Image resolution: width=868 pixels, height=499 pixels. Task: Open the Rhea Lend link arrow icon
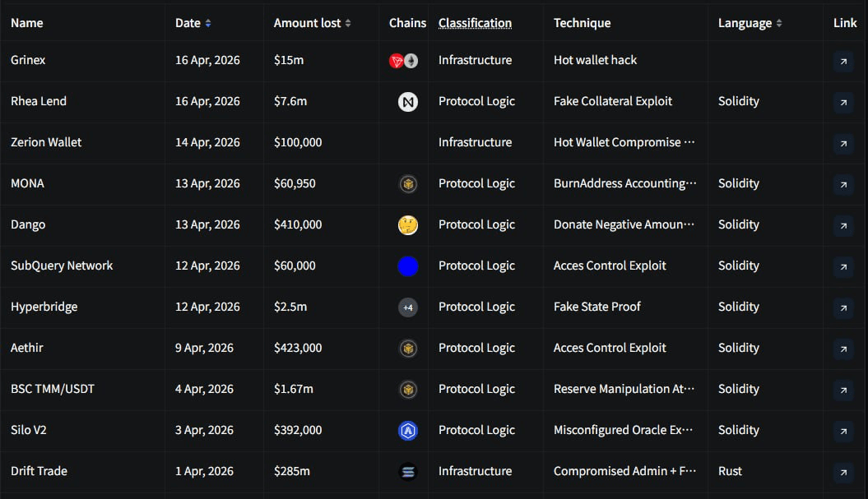tap(842, 102)
